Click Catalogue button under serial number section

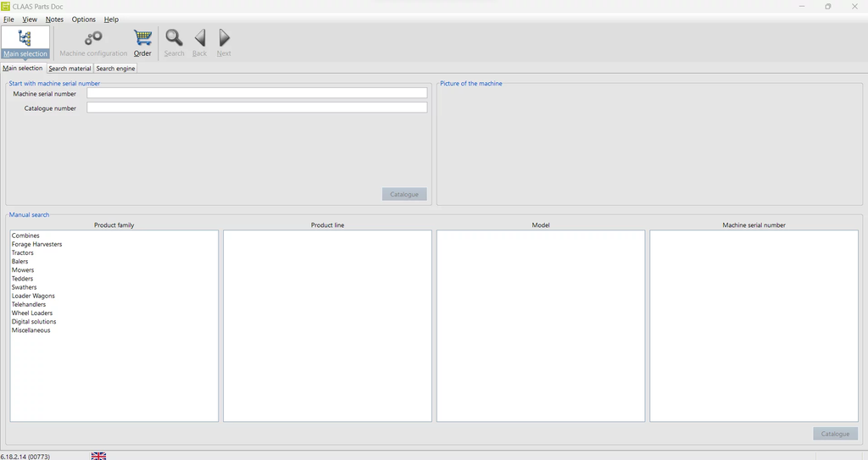pyautogui.click(x=404, y=194)
